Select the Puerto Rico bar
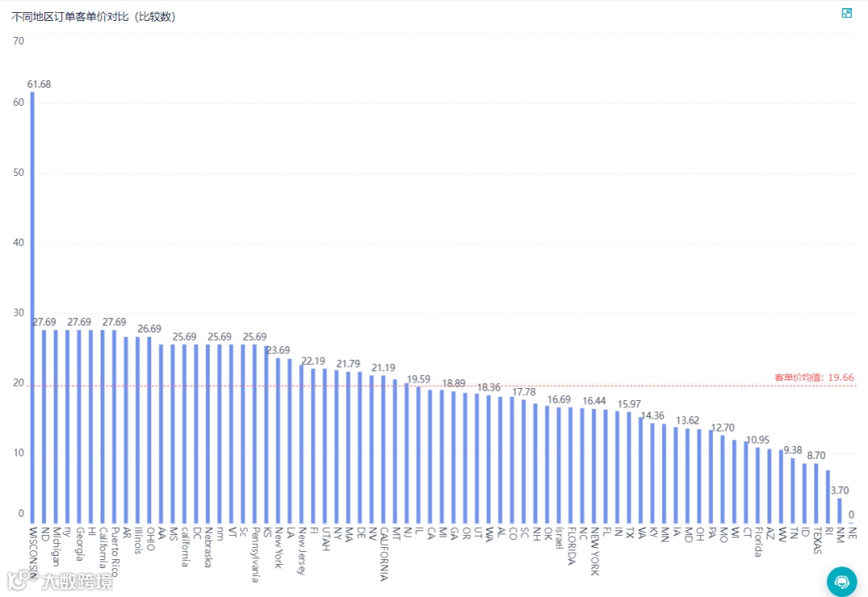This screenshot has height=597, width=868. pyautogui.click(x=114, y=427)
